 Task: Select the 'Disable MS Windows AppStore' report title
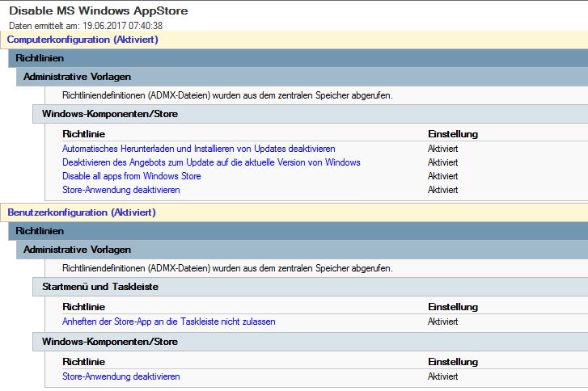99,11
